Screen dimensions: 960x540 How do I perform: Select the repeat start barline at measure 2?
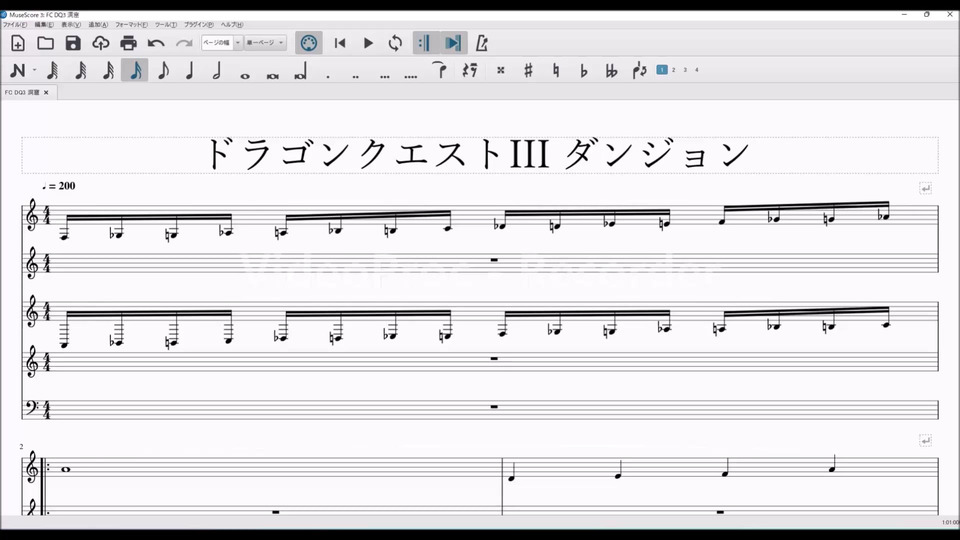point(43,484)
